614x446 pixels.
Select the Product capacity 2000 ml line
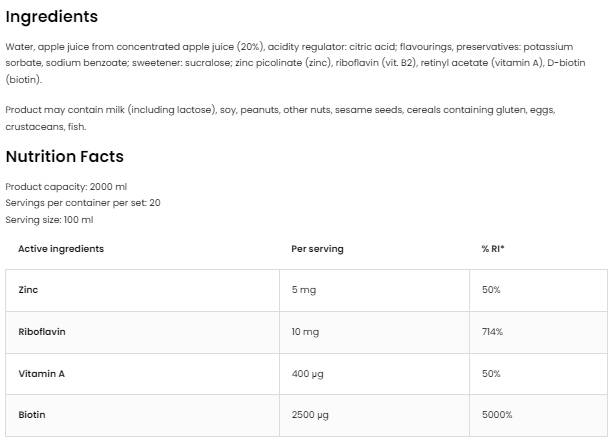click(x=66, y=187)
